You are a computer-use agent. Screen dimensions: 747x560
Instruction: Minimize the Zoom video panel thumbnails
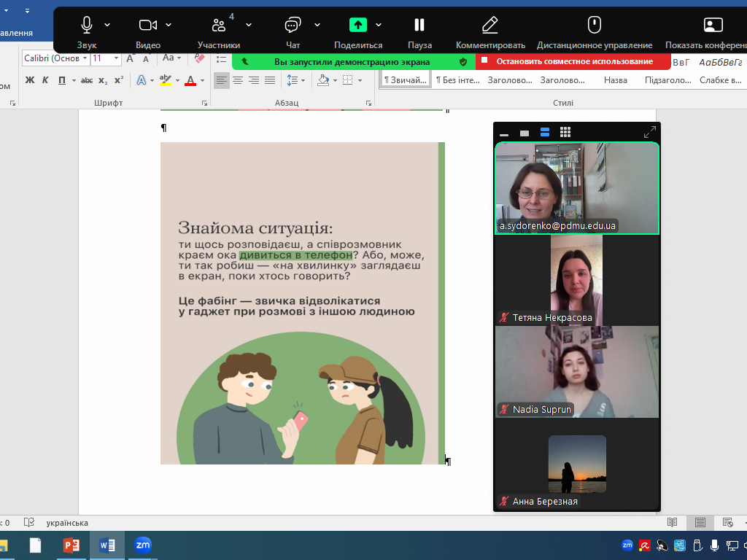504,133
